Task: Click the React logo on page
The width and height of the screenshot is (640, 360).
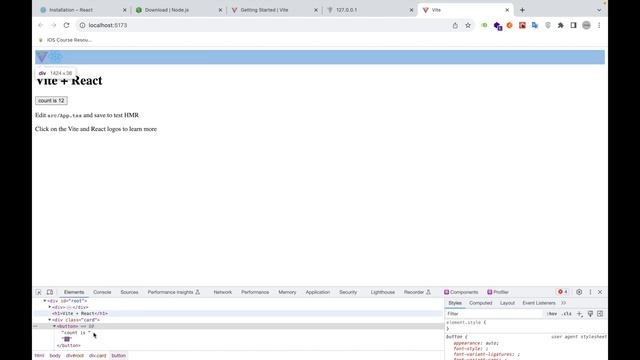Action: (56, 57)
